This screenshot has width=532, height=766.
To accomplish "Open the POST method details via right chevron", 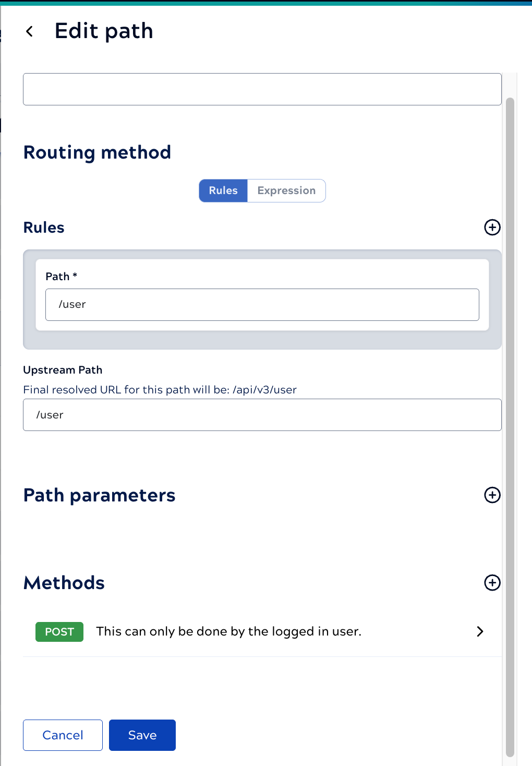I will (479, 632).
